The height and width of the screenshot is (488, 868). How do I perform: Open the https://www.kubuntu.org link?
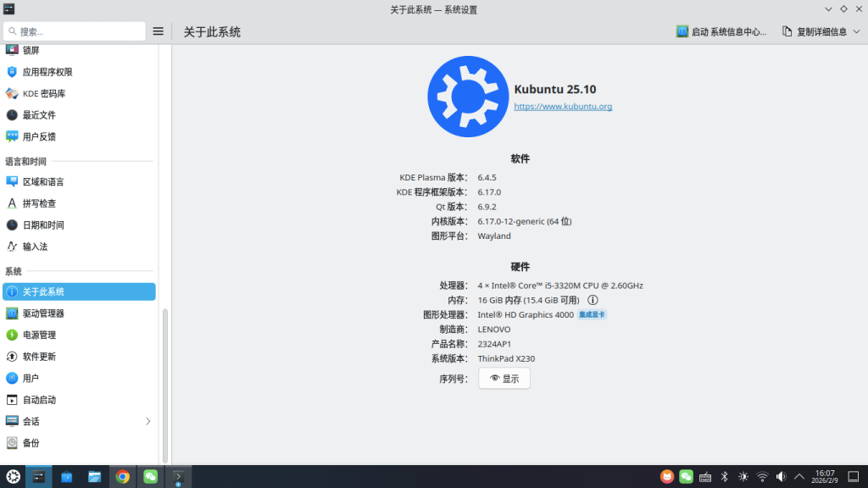click(x=562, y=107)
